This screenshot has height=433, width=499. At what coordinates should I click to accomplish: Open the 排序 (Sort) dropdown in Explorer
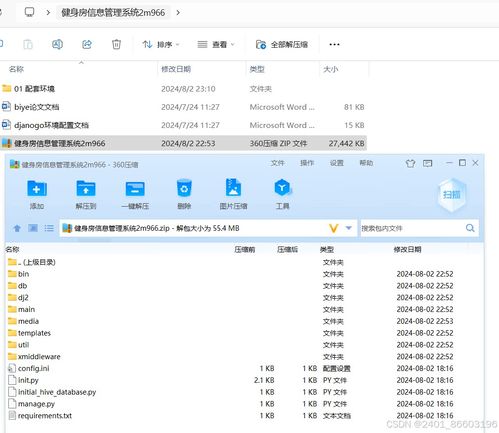pyautogui.click(x=161, y=44)
